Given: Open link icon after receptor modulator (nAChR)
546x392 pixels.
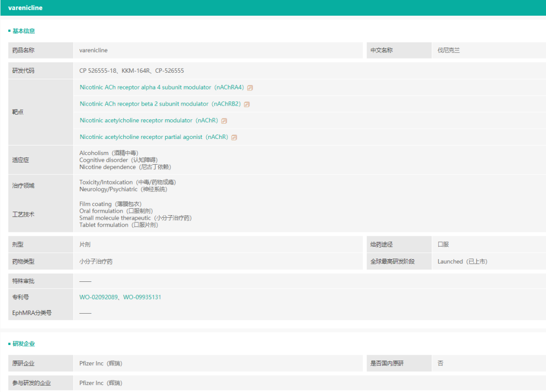Looking at the screenshot, I should point(224,121).
